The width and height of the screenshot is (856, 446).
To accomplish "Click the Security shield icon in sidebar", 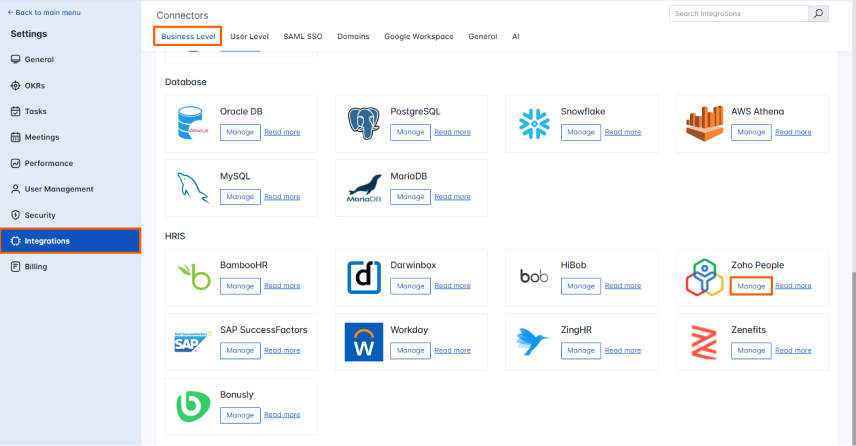I will [x=15, y=215].
